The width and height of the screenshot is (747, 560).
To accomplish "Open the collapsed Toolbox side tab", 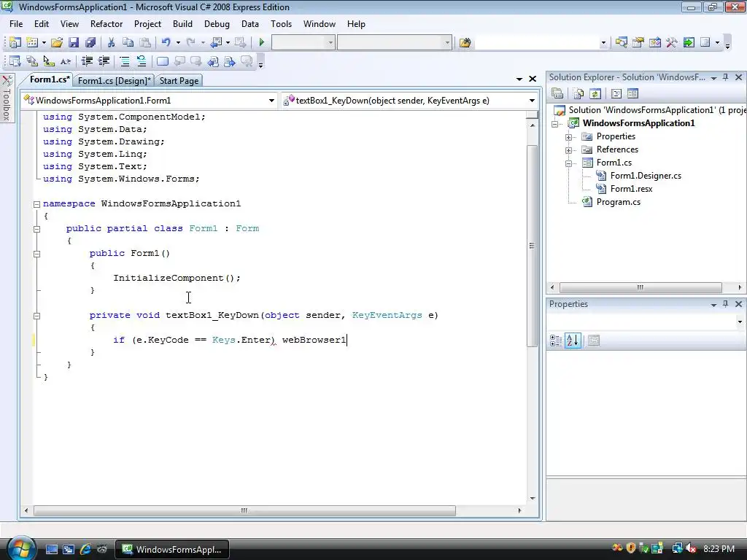I will click(7, 98).
